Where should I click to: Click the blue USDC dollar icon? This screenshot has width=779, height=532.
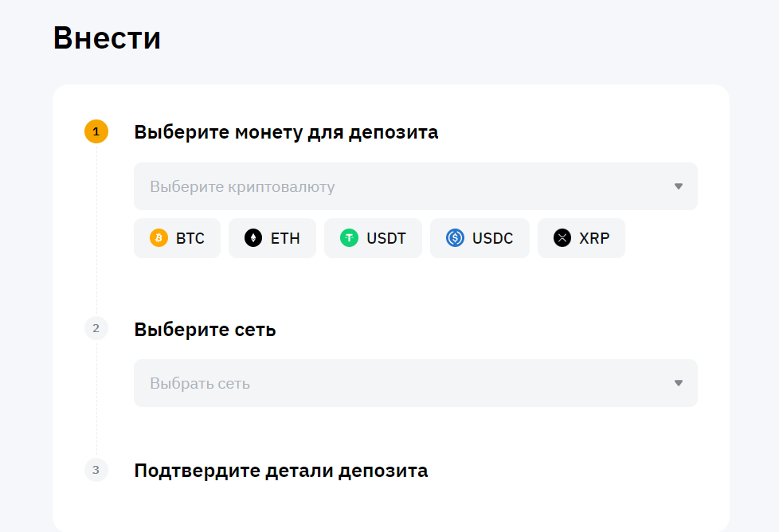[x=455, y=238]
